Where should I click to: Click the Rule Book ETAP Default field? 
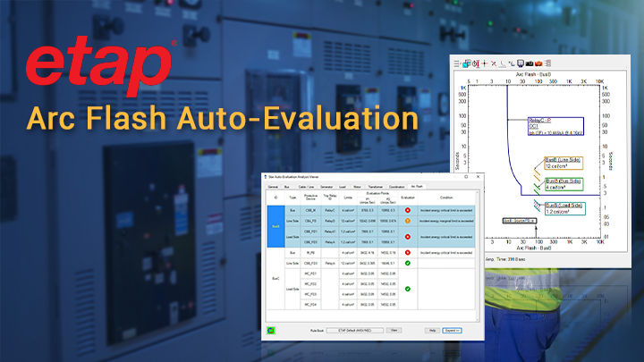[355, 331]
